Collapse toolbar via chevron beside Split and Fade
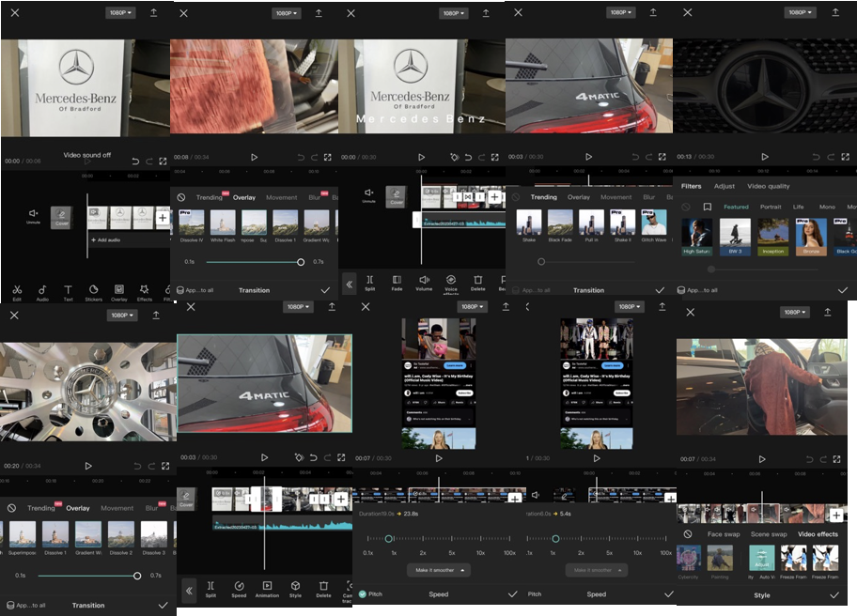This screenshot has width=857, height=616. click(x=350, y=284)
